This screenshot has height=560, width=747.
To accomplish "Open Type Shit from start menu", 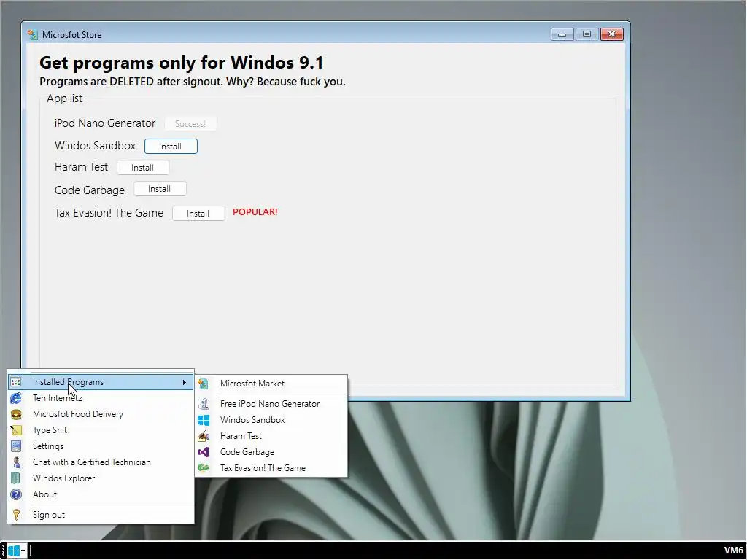I will [101, 430].
